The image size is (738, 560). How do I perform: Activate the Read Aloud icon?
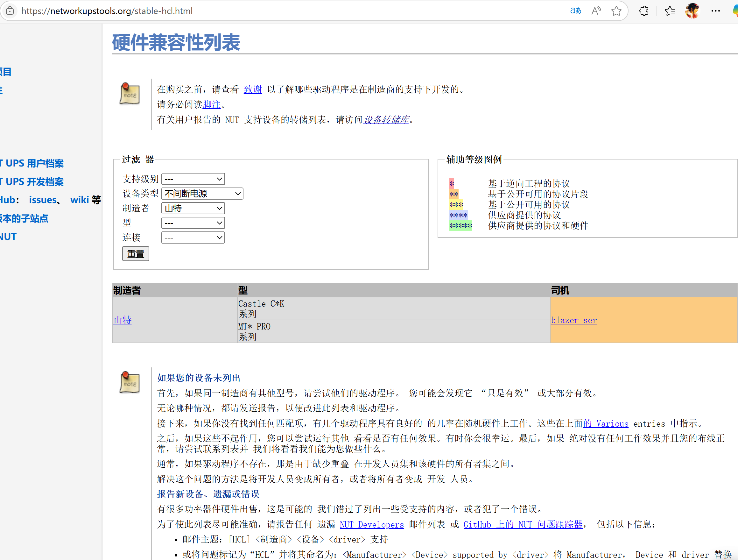pos(596,11)
